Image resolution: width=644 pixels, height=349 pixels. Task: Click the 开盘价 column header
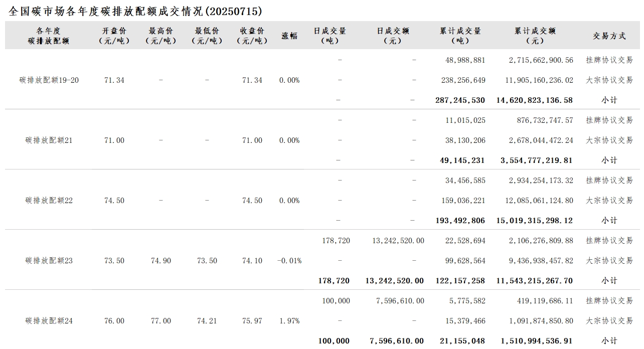click(114, 36)
